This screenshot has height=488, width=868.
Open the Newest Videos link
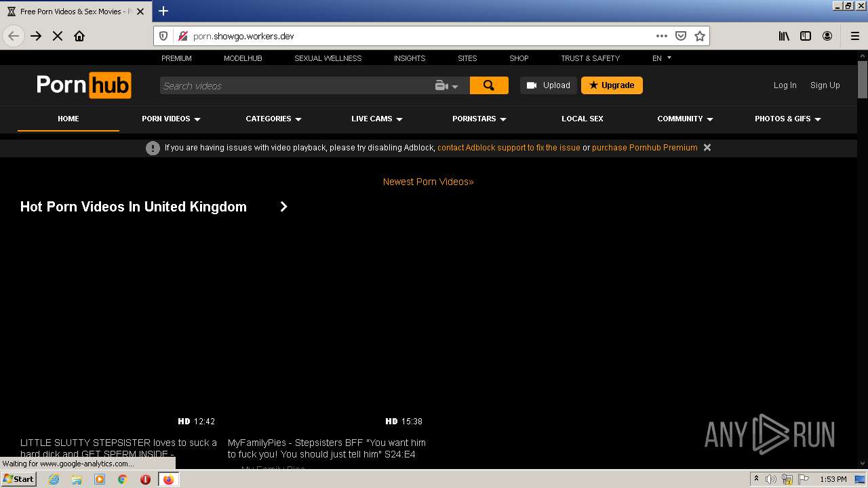pos(429,182)
